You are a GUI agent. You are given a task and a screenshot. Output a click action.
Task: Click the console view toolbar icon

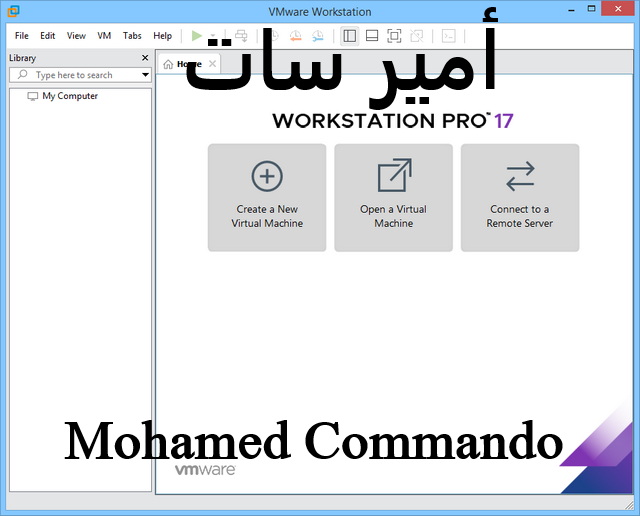449,36
